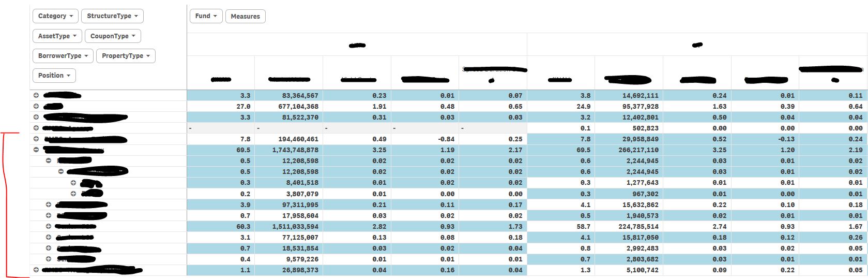
Task: Open the StructureType dimension dropdown
Action: click(112, 16)
